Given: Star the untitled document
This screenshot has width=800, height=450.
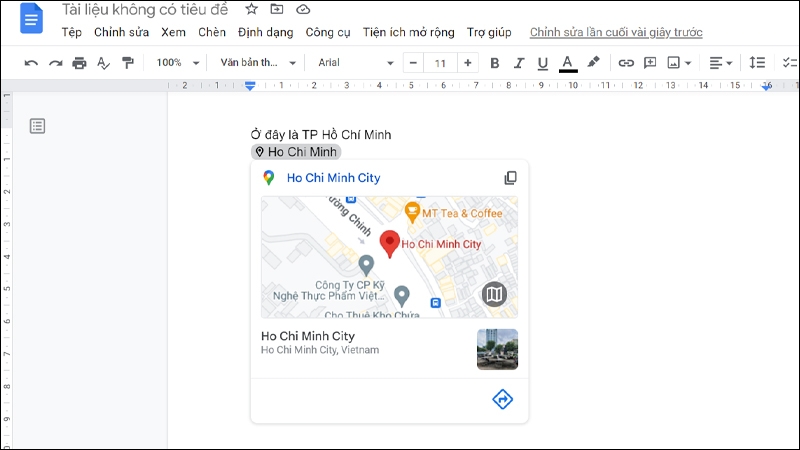Looking at the screenshot, I should 251,9.
